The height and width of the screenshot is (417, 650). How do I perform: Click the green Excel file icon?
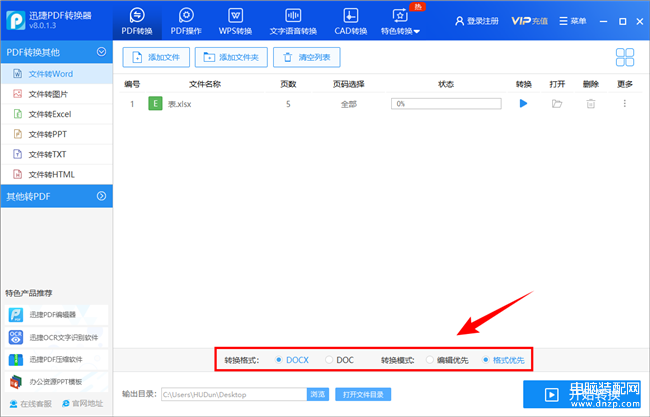(x=155, y=104)
